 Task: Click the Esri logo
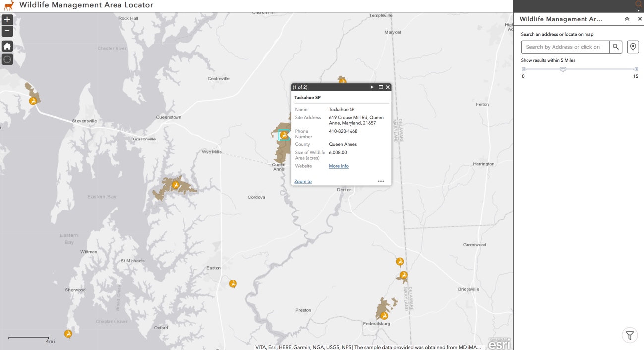click(499, 343)
